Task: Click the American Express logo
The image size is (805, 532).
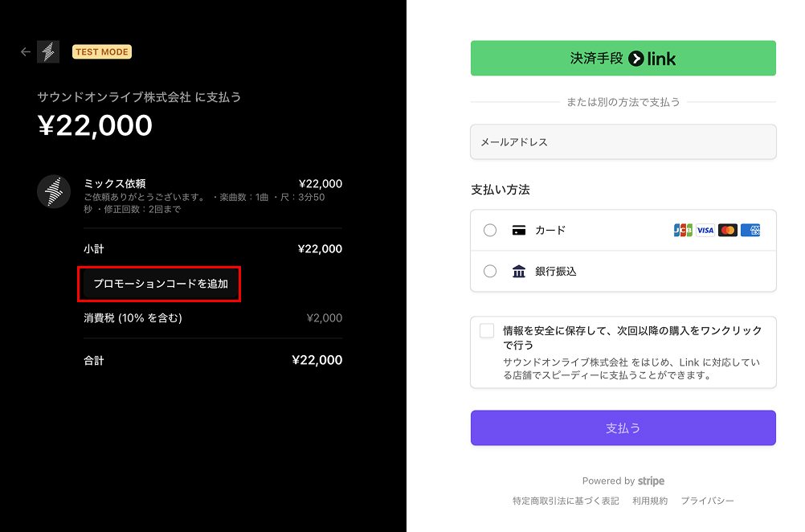Action: tap(750, 231)
